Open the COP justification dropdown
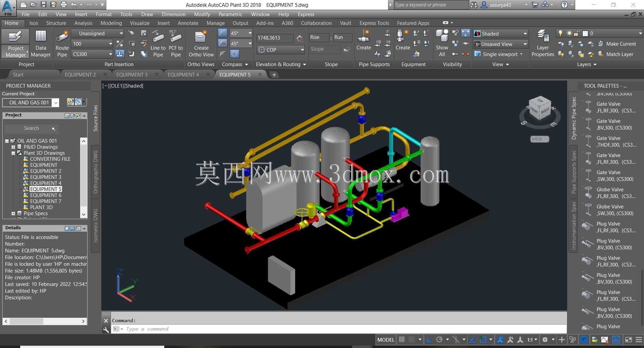Viewport: 644px width, 348px height. pos(281,50)
